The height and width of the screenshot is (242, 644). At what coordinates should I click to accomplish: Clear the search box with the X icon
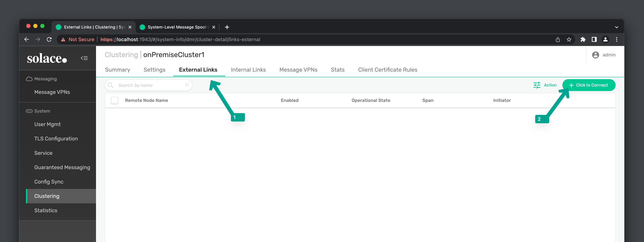tap(187, 85)
